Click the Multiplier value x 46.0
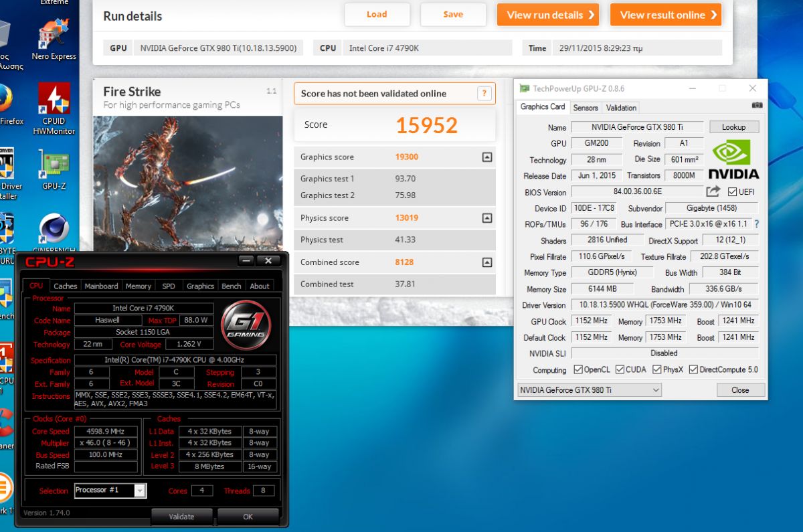The image size is (803, 532). click(106, 443)
